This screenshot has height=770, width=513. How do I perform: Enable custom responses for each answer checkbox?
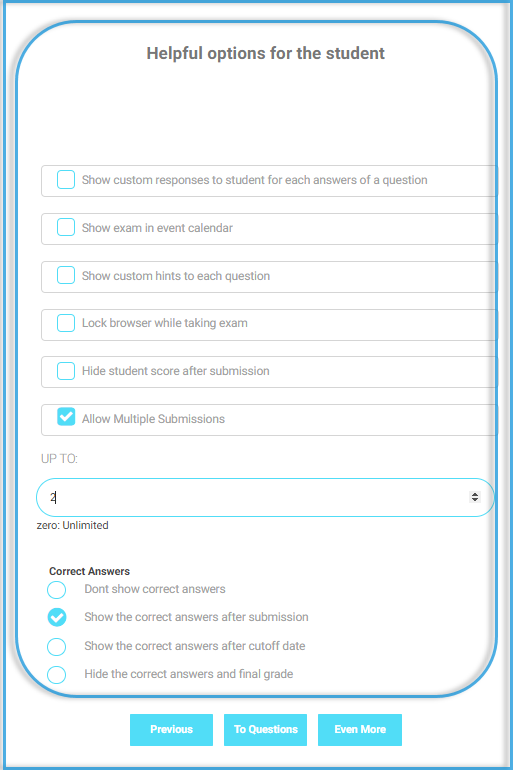[66, 180]
